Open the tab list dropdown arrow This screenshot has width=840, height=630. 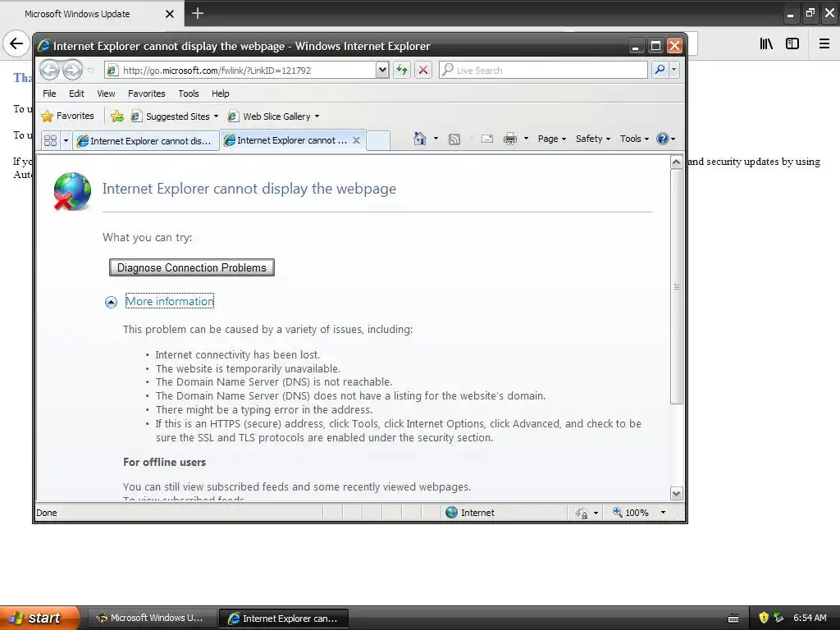tap(66, 140)
